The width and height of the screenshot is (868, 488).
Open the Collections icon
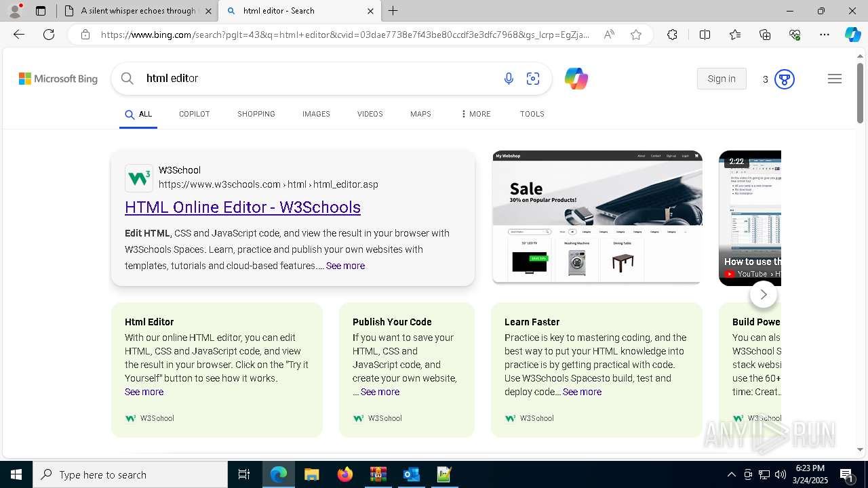pyautogui.click(x=765, y=35)
